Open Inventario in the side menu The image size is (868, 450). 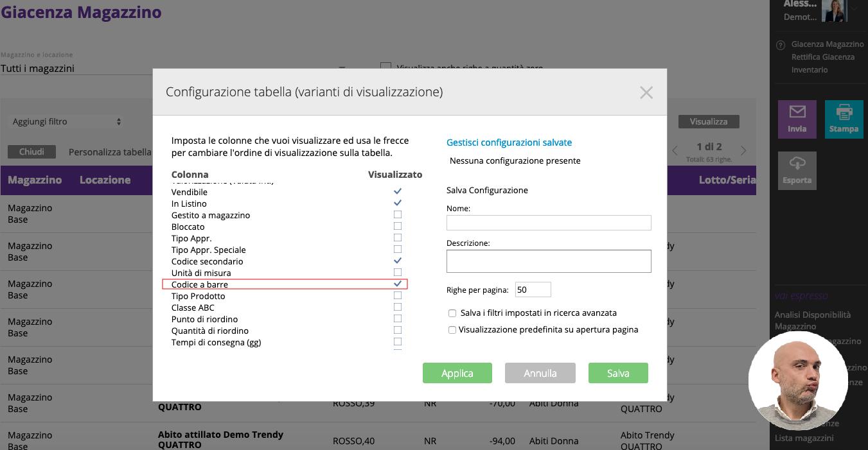click(x=809, y=70)
